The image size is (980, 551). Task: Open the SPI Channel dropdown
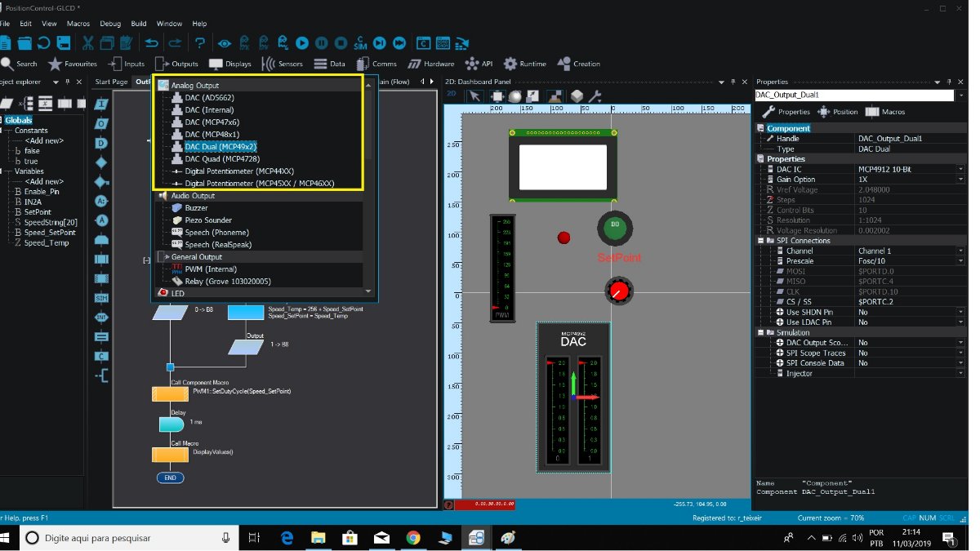click(960, 251)
